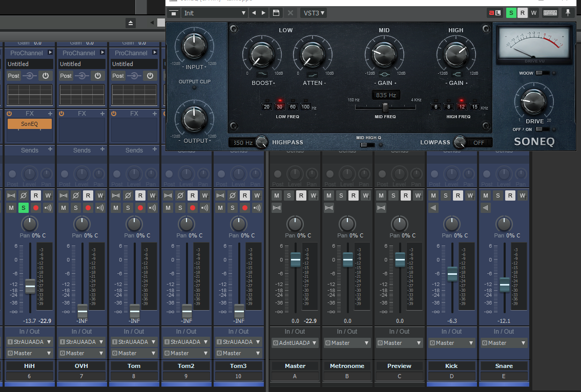Save the plugin preset with disk icon

(x=276, y=13)
